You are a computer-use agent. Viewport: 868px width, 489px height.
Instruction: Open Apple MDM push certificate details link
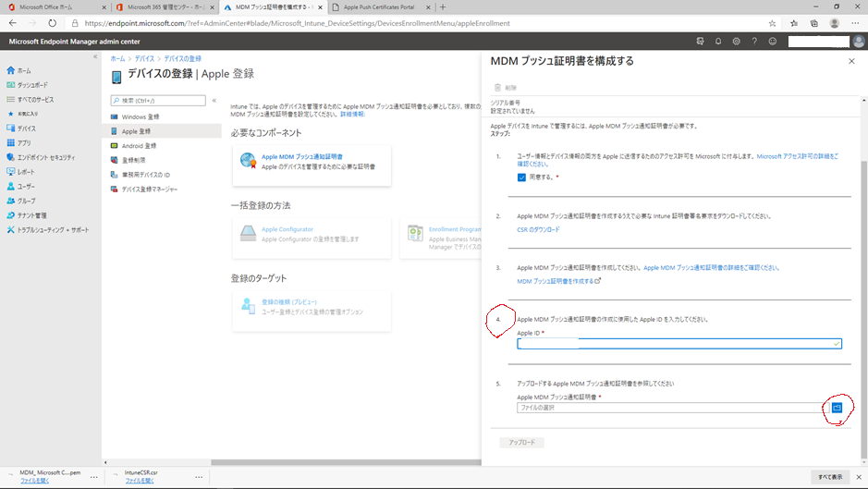coord(711,267)
